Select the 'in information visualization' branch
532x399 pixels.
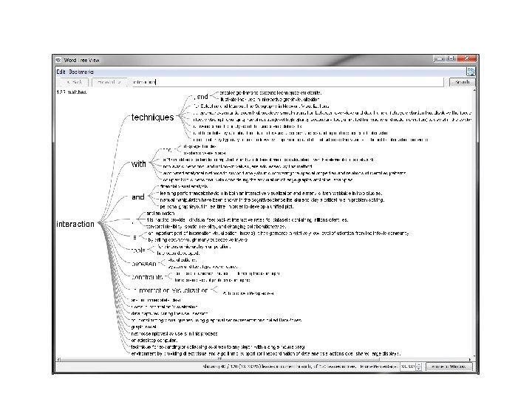tap(170, 290)
